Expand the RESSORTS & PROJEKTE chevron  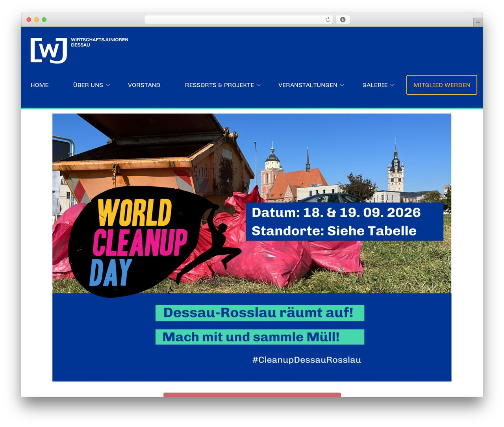tap(259, 85)
